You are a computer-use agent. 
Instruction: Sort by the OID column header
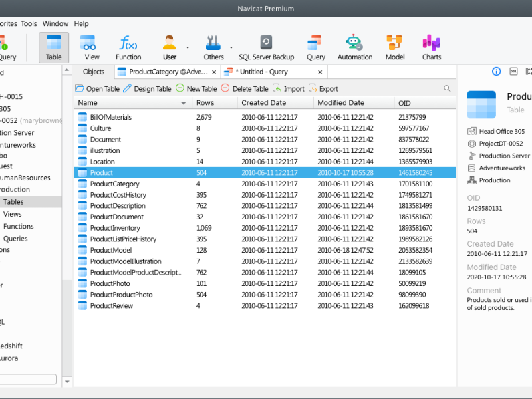424,103
